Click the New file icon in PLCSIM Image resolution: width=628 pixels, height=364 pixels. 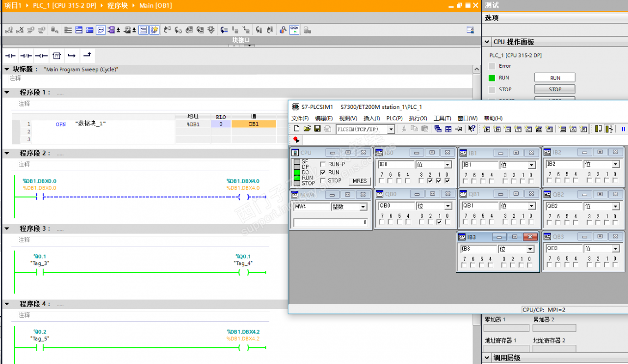point(296,129)
